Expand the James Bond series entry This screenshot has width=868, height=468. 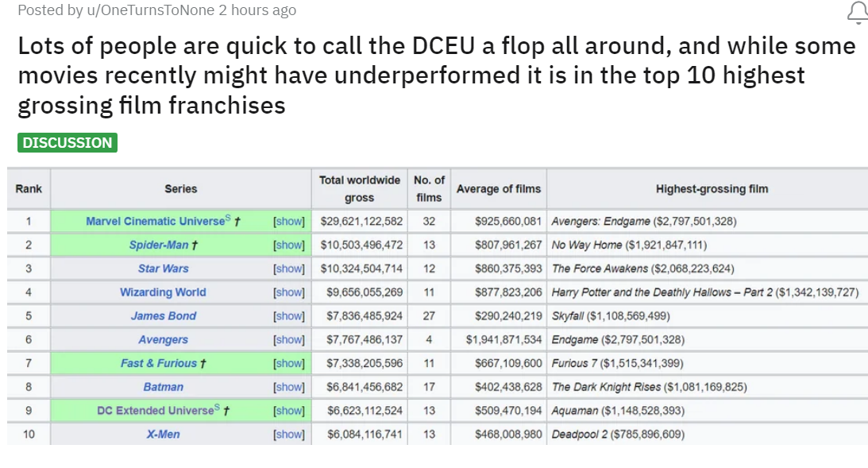point(288,315)
